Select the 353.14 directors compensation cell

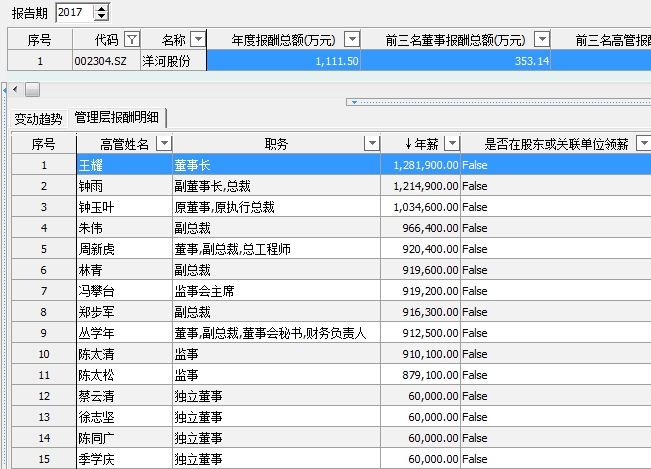tap(456, 61)
